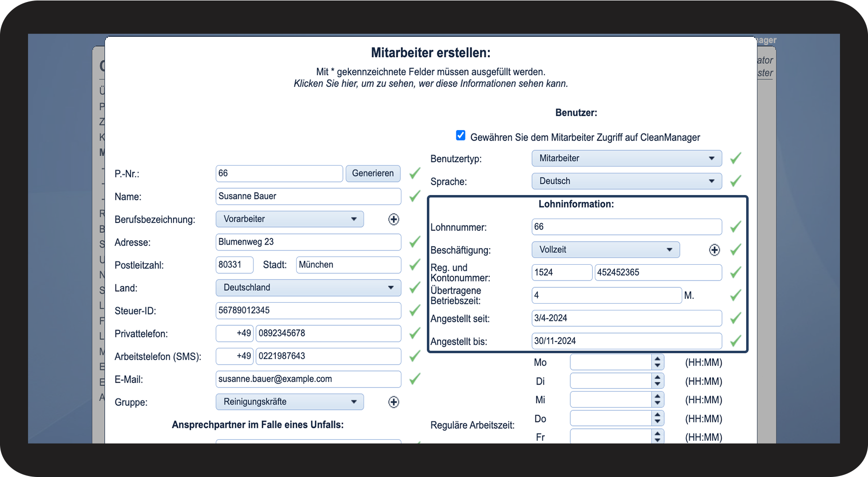868x477 pixels.
Task: Open the Benutzertyp Mitarbeiter dropdown
Action: coord(626,158)
